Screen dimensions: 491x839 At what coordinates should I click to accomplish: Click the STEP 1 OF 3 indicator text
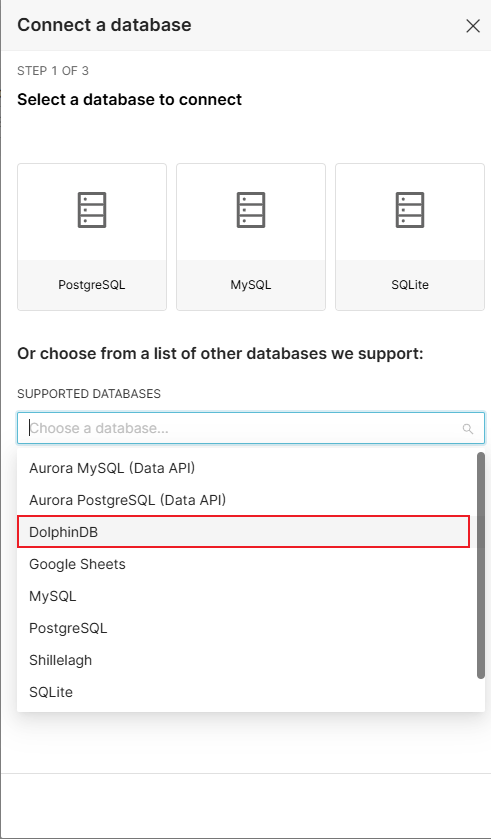(x=53, y=71)
